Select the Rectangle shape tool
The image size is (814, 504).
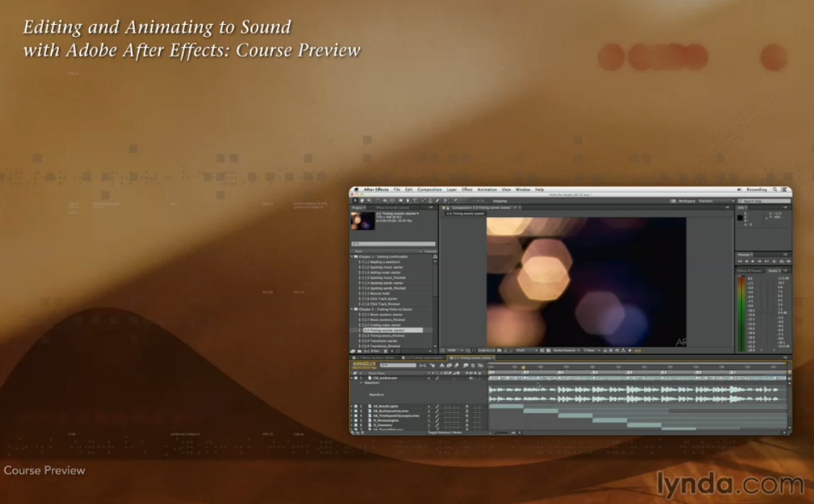[400, 201]
